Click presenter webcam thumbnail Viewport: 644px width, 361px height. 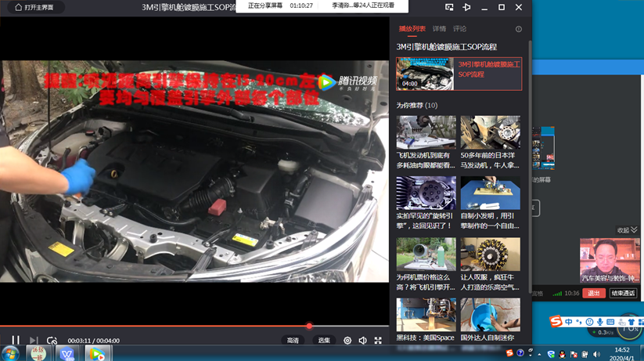click(x=610, y=260)
